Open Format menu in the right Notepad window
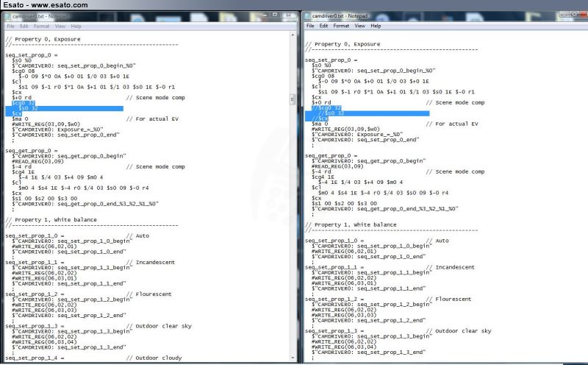 (341, 26)
